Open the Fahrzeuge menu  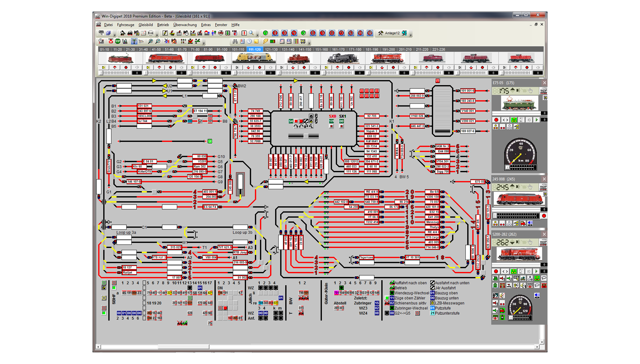click(x=126, y=24)
